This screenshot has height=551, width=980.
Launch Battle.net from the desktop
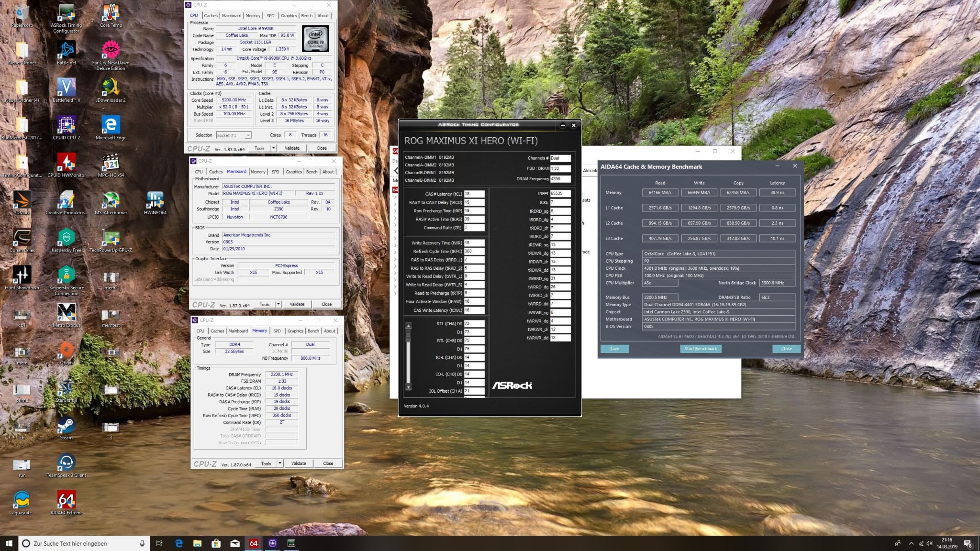[66, 53]
